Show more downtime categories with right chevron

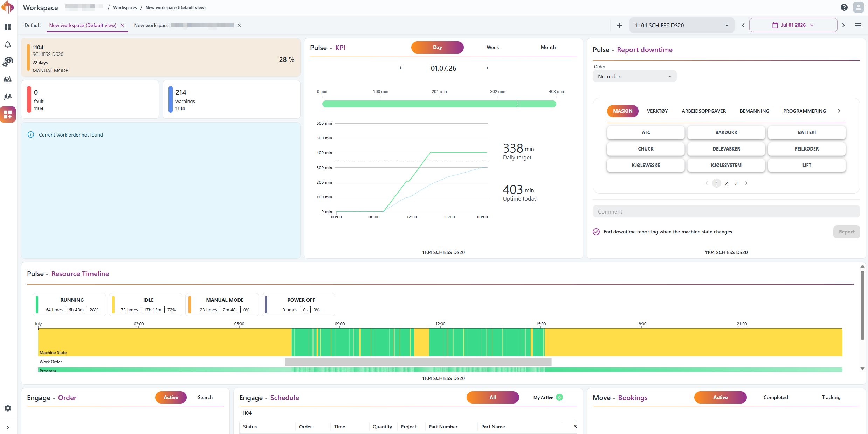(839, 111)
